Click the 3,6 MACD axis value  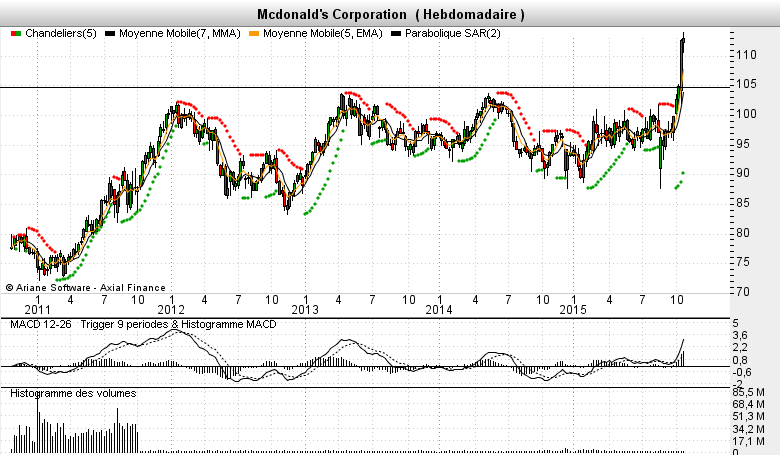tap(740, 335)
